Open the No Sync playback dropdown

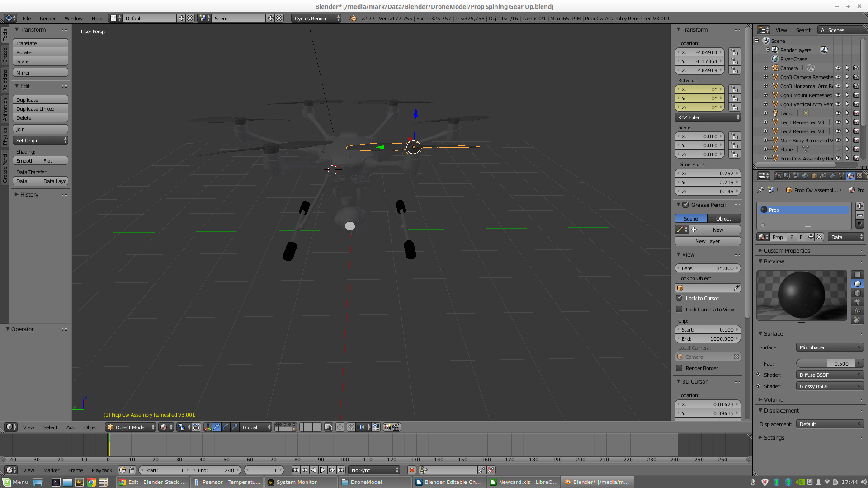374,470
